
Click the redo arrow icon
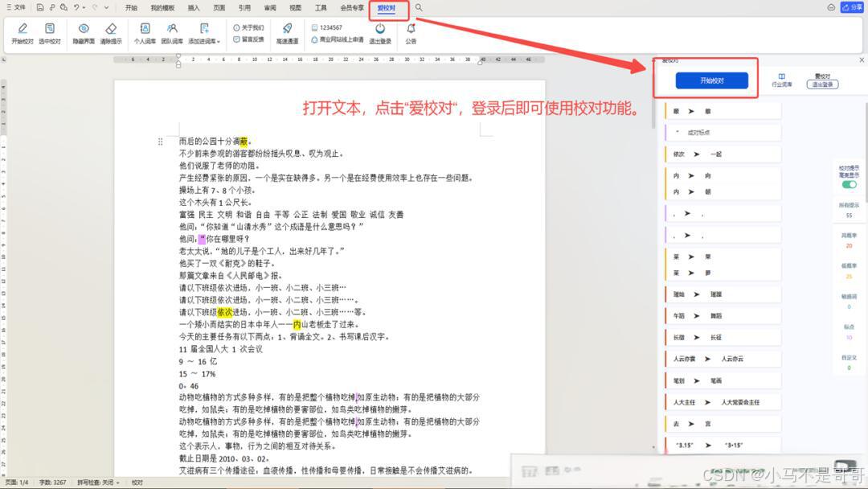pos(95,8)
